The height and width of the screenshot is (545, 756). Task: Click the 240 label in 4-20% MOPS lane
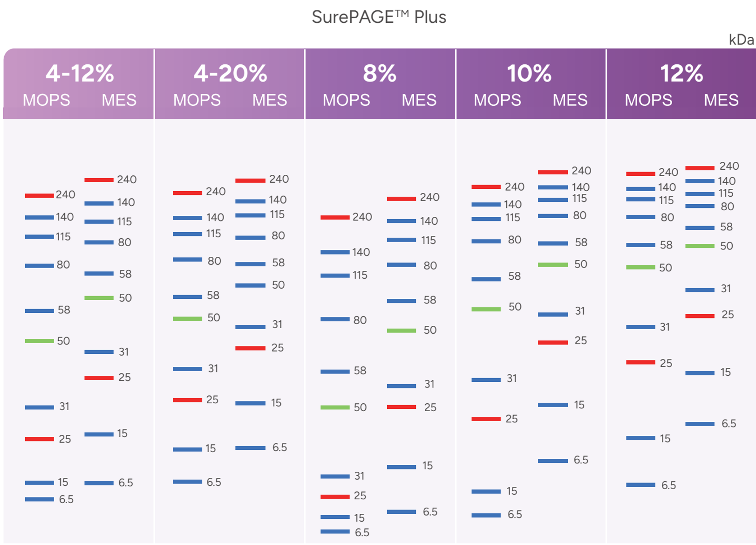(216, 192)
